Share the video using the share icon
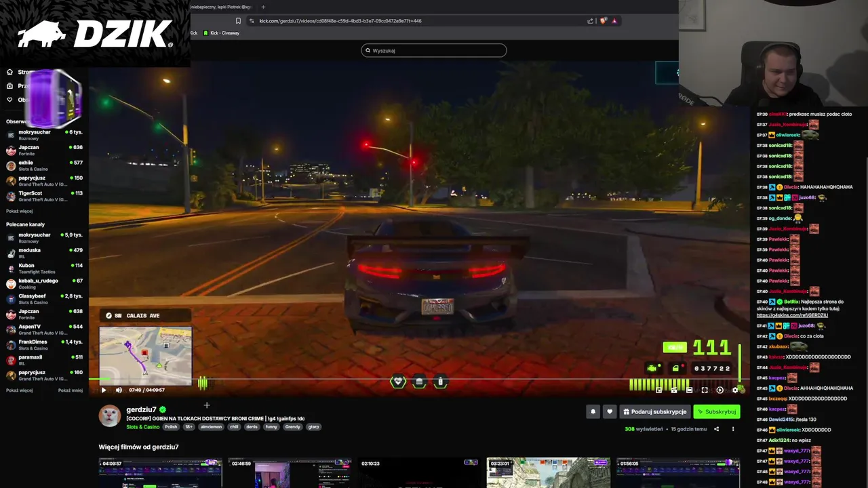Viewport: 868px width, 488px height. (716, 429)
